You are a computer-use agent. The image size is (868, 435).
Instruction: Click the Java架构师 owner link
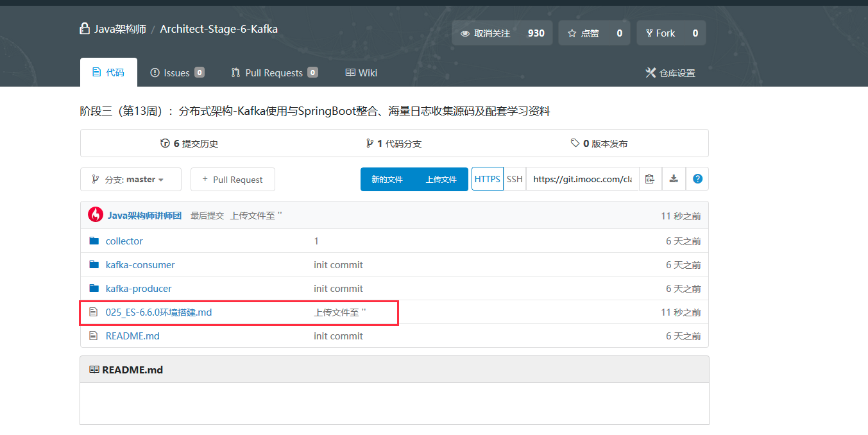click(120, 29)
